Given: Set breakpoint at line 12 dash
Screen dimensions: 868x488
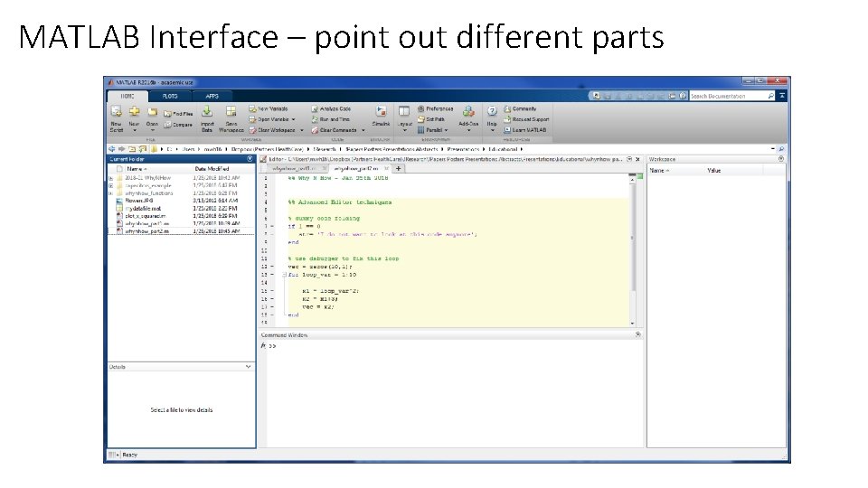Looking at the screenshot, I should point(272,267).
